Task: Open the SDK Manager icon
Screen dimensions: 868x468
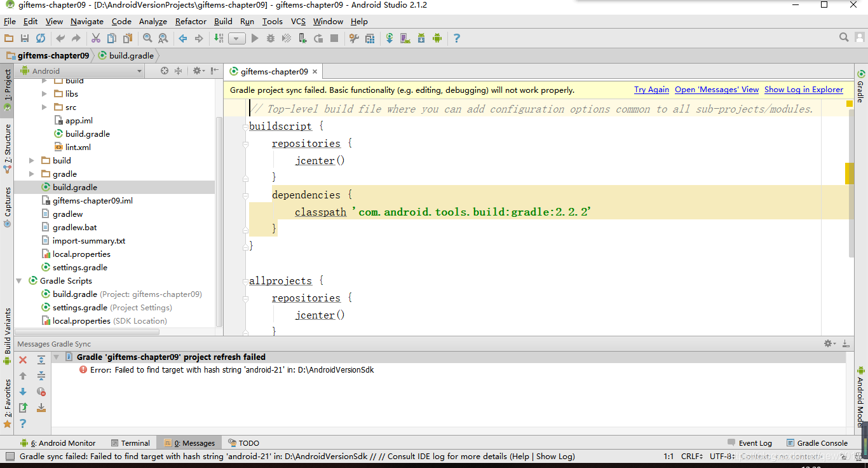Action: pyautogui.click(x=421, y=38)
